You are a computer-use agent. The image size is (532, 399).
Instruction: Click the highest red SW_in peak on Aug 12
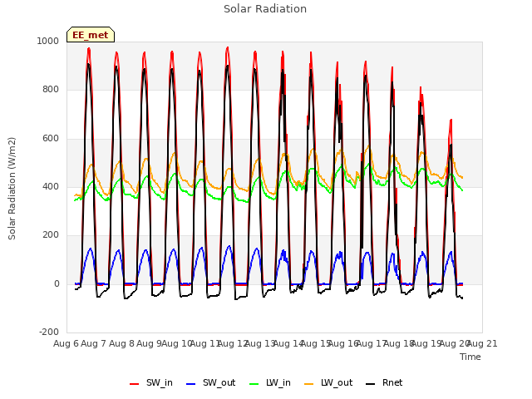tap(228, 47)
